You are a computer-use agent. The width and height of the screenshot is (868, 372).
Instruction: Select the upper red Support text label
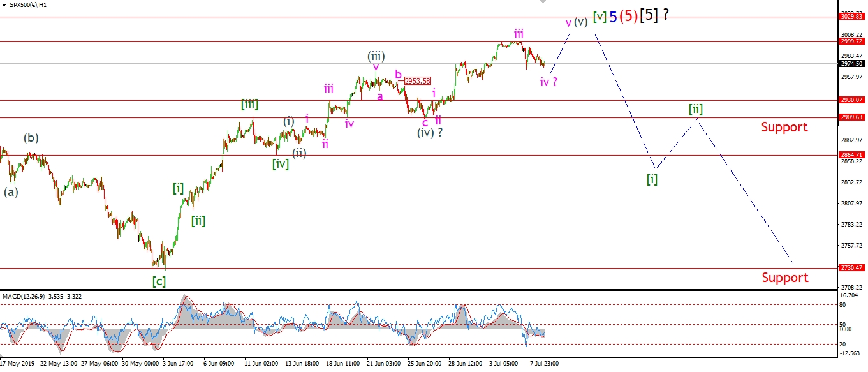click(x=784, y=127)
